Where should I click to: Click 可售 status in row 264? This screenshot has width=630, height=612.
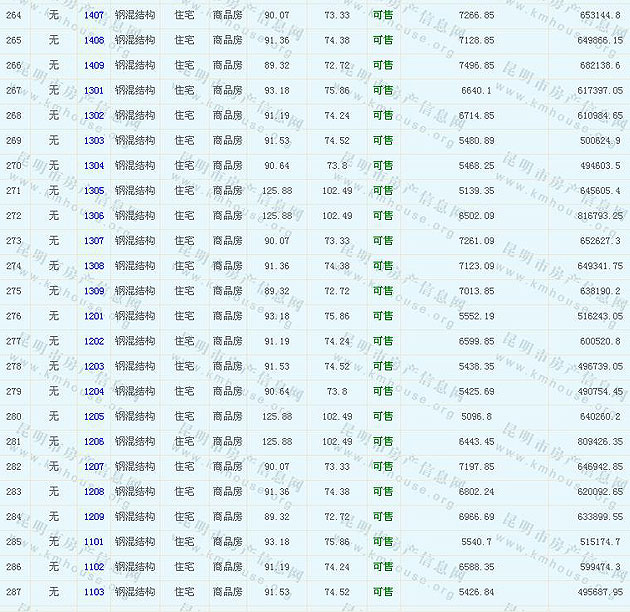tap(382, 15)
